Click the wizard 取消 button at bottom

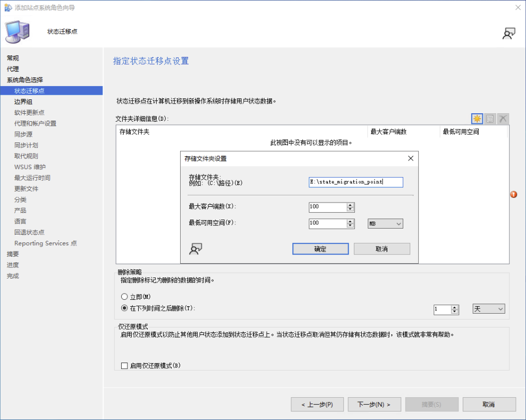489,405
